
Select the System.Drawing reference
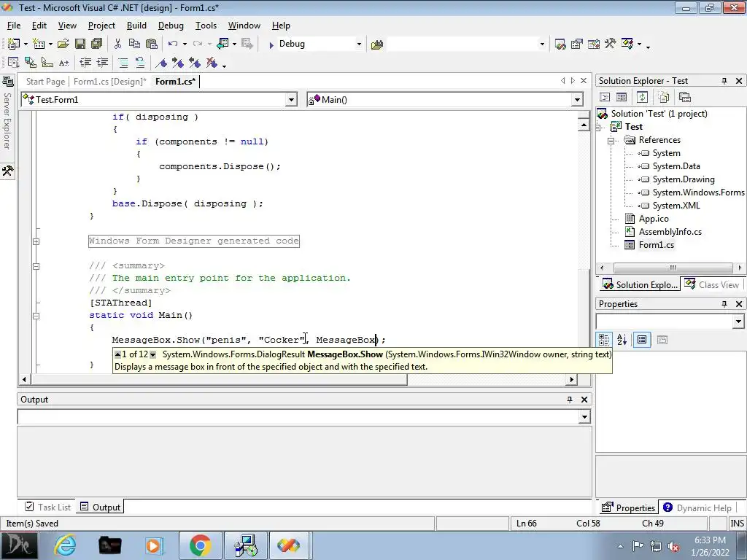(x=684, y=179)
